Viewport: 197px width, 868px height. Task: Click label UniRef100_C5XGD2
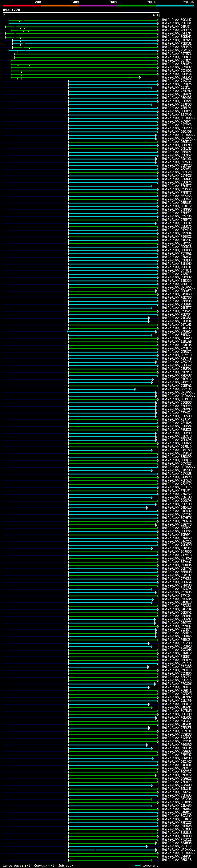coord(177,71)
